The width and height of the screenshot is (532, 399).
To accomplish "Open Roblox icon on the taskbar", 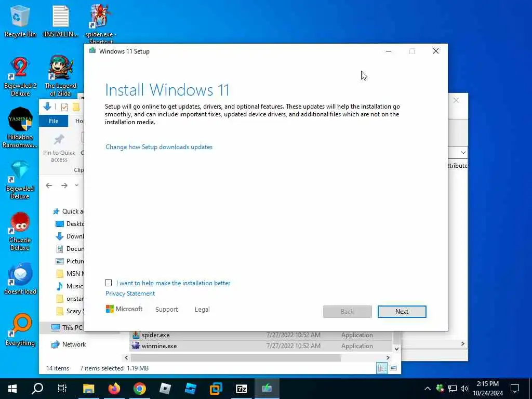I will coord(165,389).
